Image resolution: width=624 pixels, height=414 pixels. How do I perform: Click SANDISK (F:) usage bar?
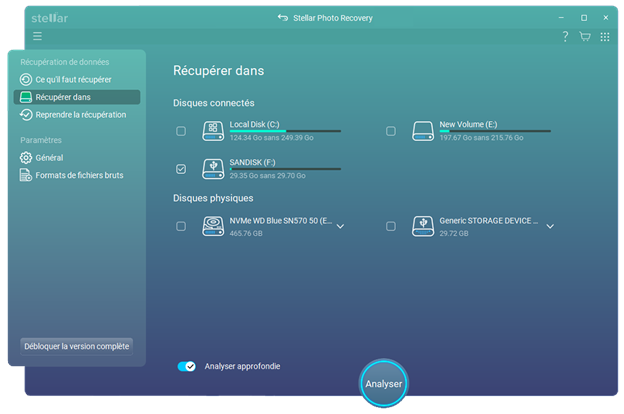[x=285, y=169]
